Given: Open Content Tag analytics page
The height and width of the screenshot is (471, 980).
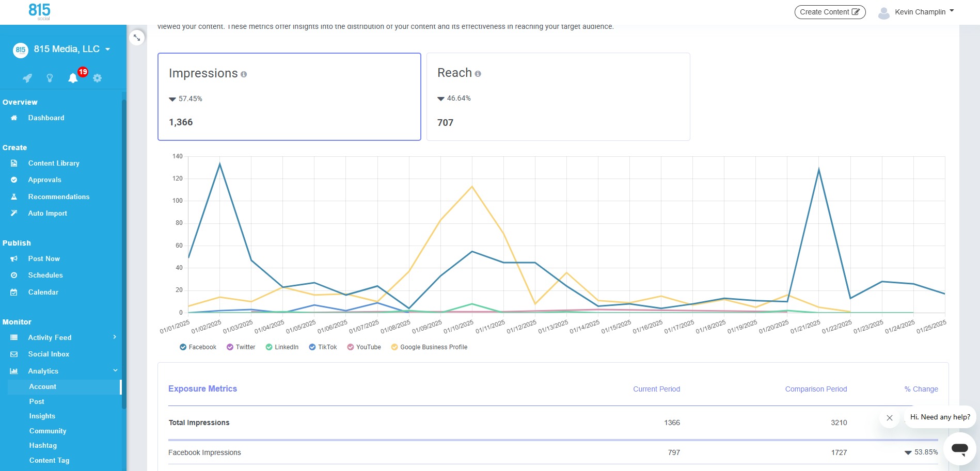Looking at the screenshot, I should click(x=49, y=461).
